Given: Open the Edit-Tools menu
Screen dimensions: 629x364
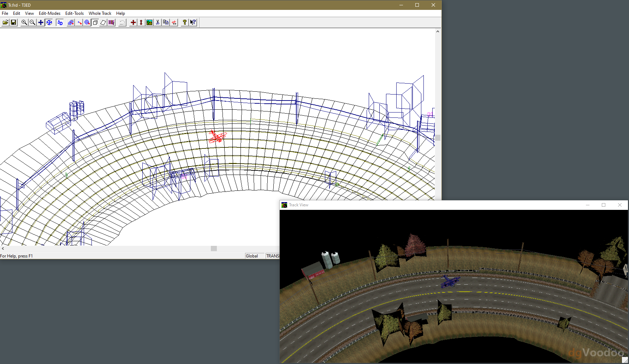Looking at the screenshot, I should [x=75, y=13].
